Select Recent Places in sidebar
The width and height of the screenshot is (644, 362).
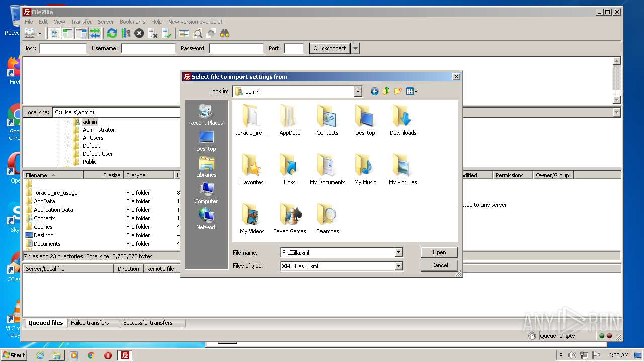[x=206, y=115]
